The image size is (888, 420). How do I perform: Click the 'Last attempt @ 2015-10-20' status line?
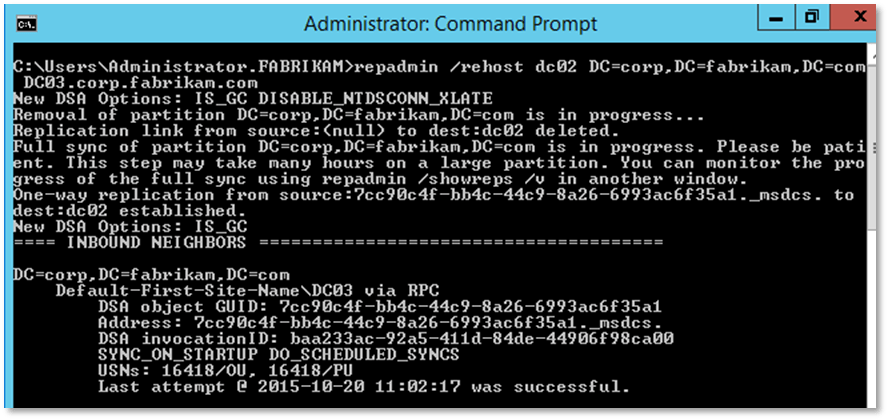(365, 385)
